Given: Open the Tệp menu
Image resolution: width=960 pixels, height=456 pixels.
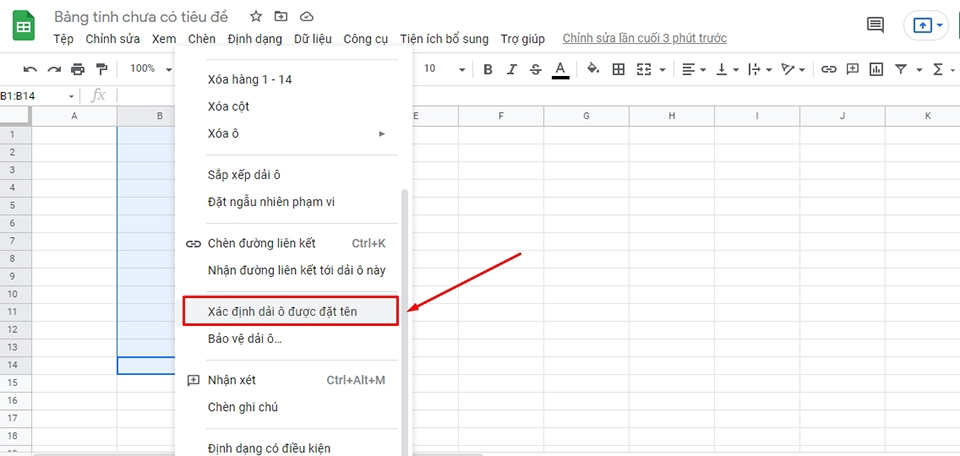Looking at the screenshot, I should click(x=63, y=39).
